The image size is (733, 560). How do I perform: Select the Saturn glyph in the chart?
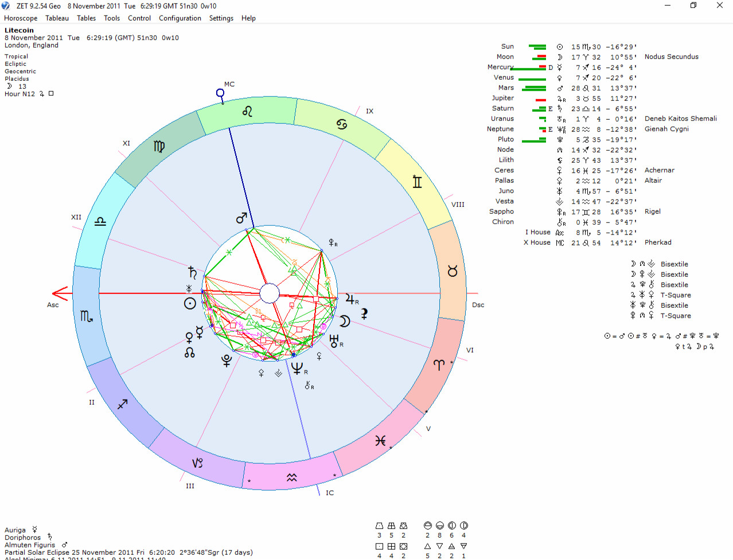193,272
